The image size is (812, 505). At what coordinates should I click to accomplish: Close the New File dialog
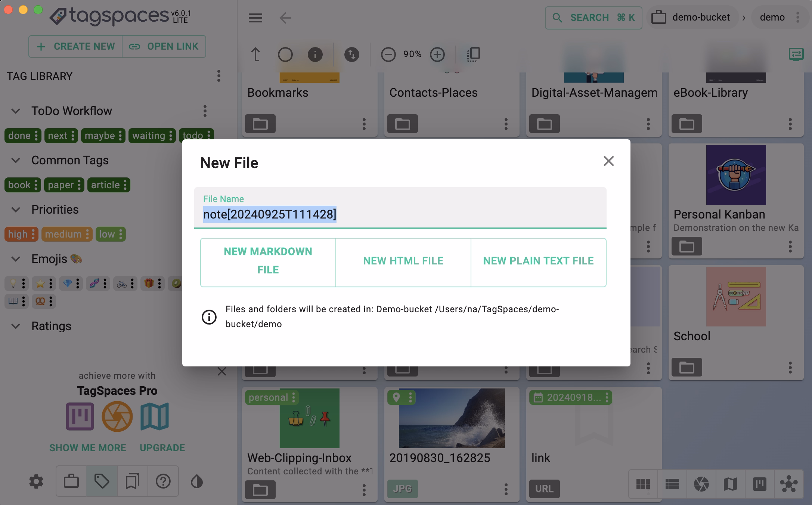coord(608,161)
